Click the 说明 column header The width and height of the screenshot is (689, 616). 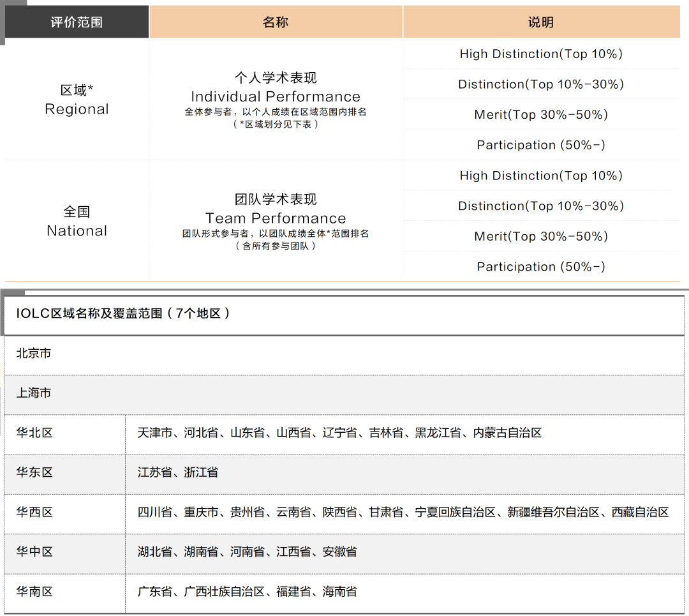click(x=541, y=21)
